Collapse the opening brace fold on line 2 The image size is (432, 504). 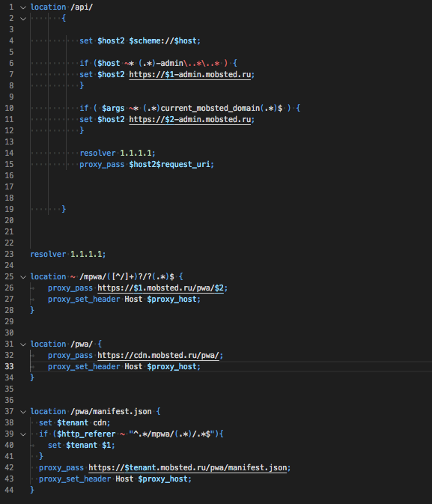click(x=23, y=19)
